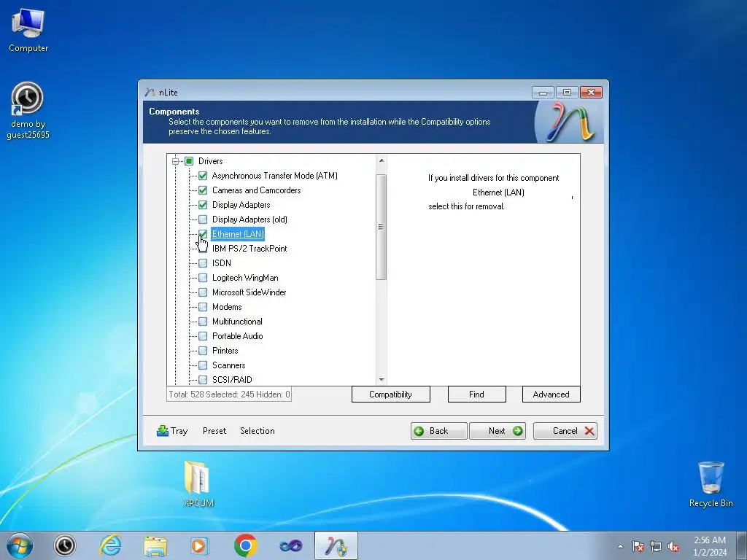
Task: Toggle the Drivers group checkbox
Action: pyautogui.click(x=189, y=161)
